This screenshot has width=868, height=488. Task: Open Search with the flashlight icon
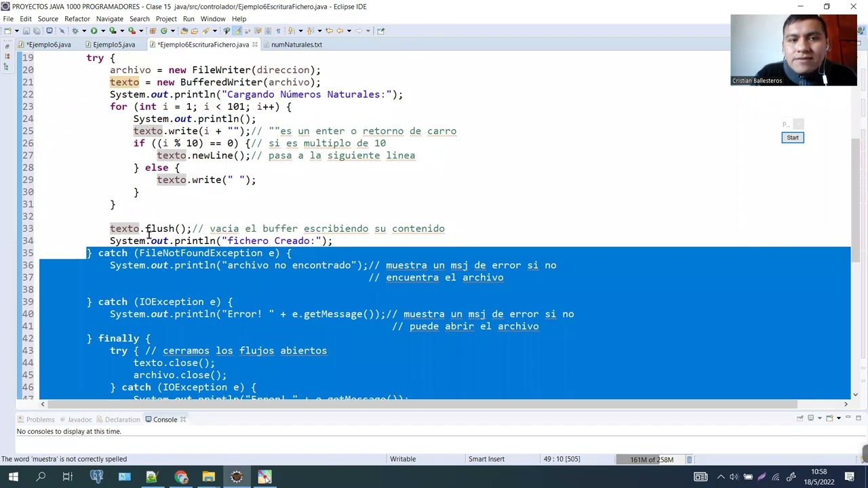coord(205,30)
